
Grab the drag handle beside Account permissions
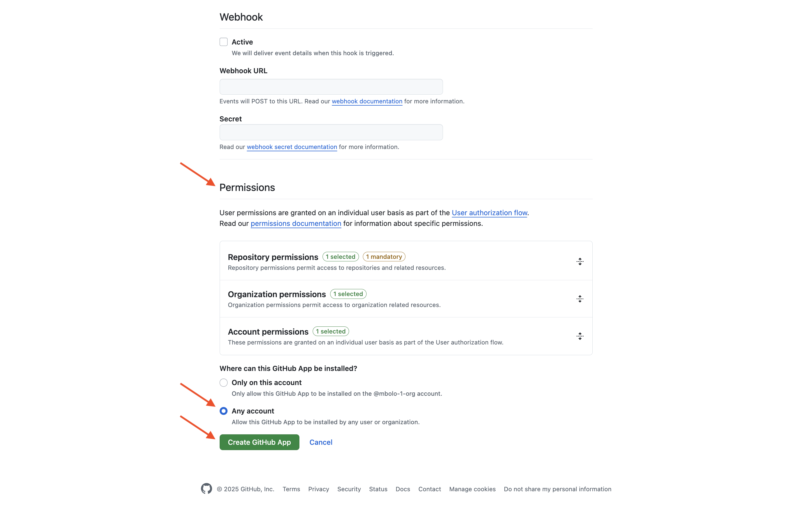(580, 336)
